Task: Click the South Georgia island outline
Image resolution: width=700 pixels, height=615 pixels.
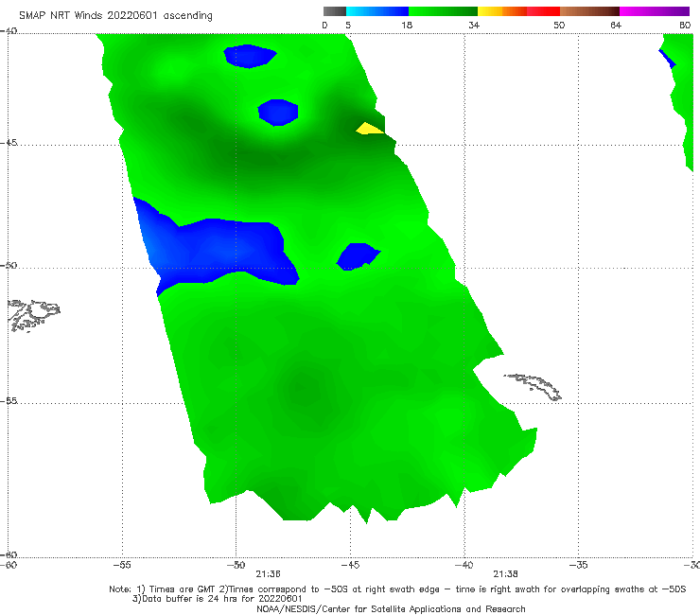Action: click(533, 387)
